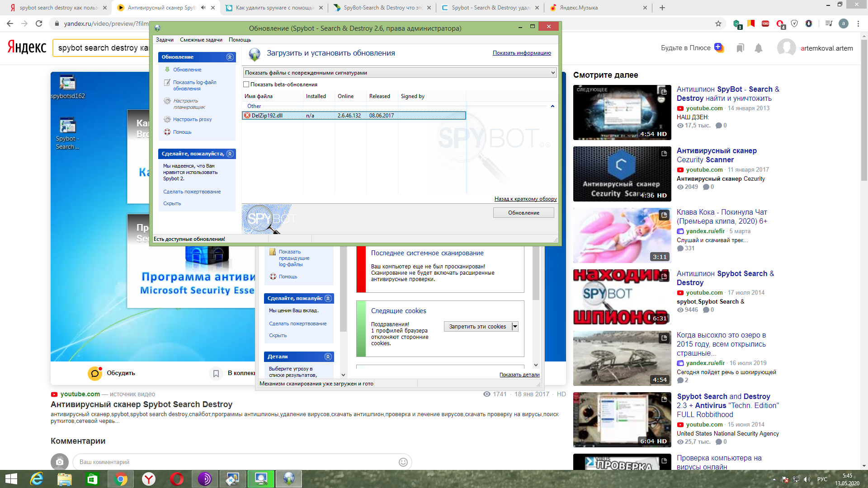The width and height of the screenshot is (868, 488).
Task: Collapse the Other file group arrow
Action: coord(552,106)
